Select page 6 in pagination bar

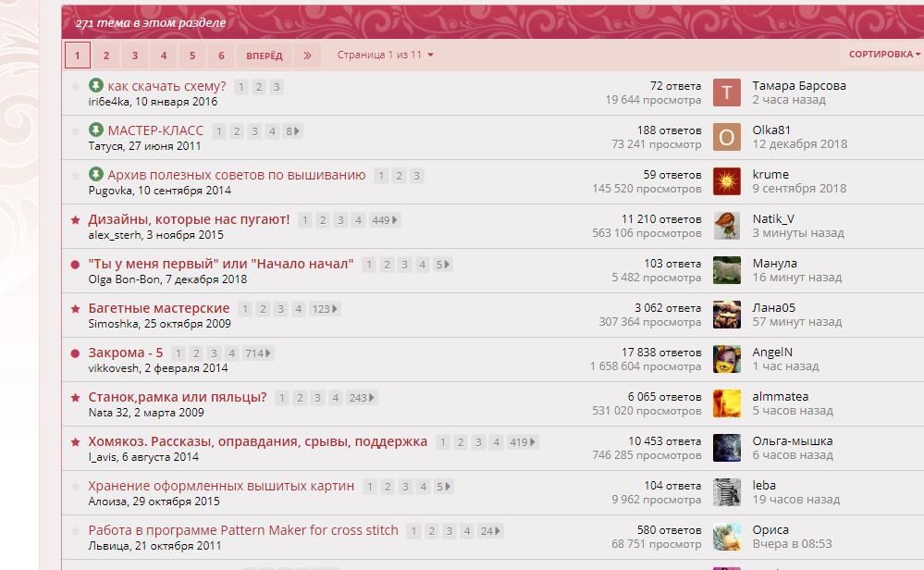click(221, 56)
